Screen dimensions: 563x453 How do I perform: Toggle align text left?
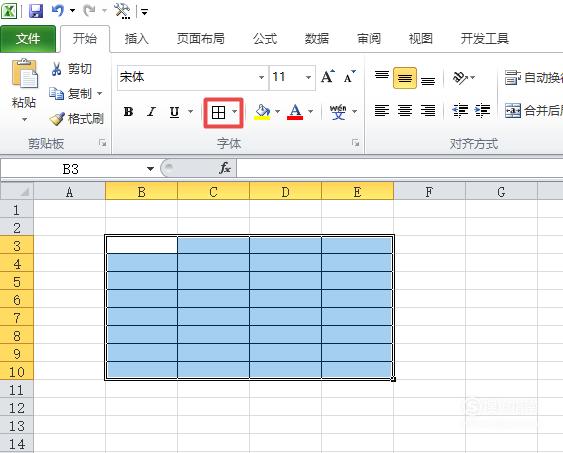pos(382,111)
